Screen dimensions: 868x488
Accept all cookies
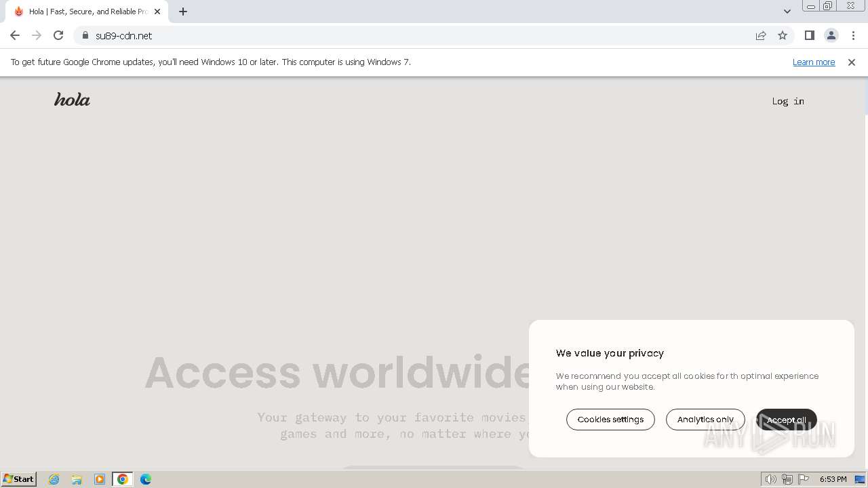point(787,420)
